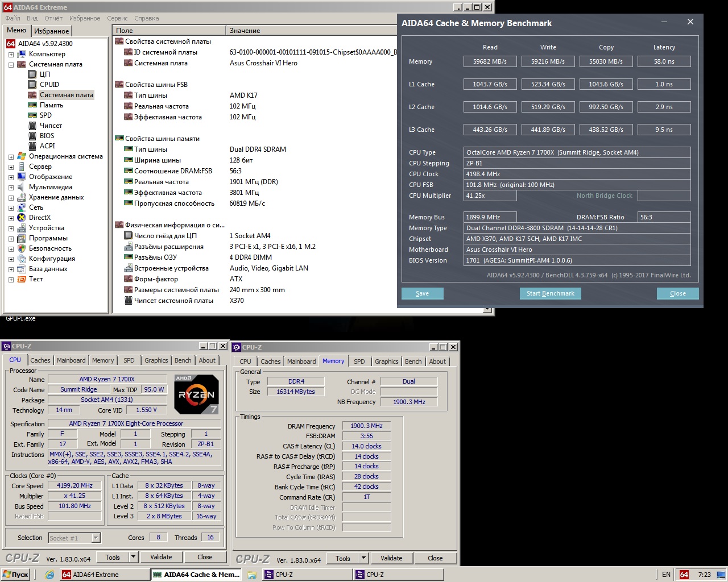The image size is (728, 582).
Task: Switch to the AIDA64 Extreme taskbar button
Action: pos(104,575)
